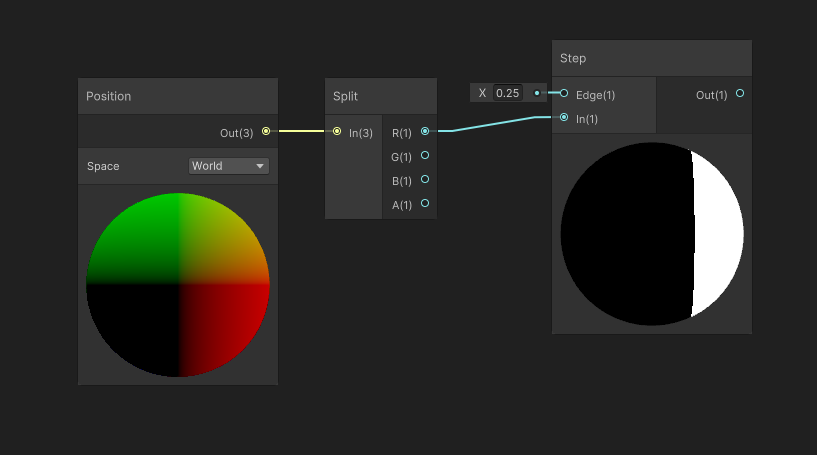Image resolution: width=817 pixels, height=455 pixels.
Task: Click the R(1) label on Split node
Action: pos(402,133)
